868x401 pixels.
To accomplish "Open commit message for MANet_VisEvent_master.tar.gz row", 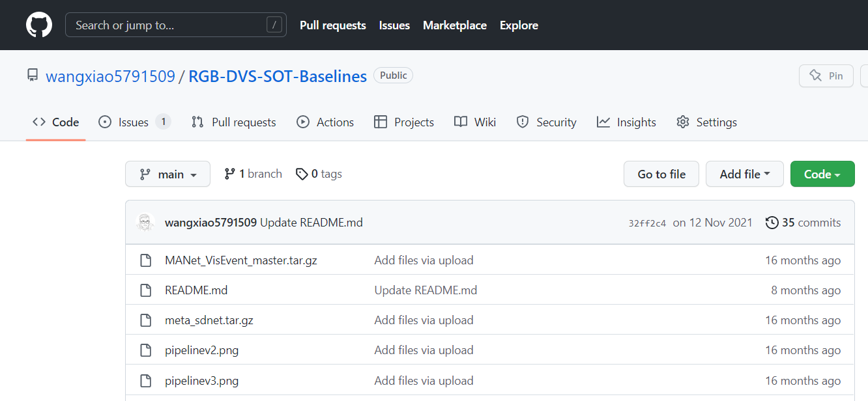I will point(424,260).
